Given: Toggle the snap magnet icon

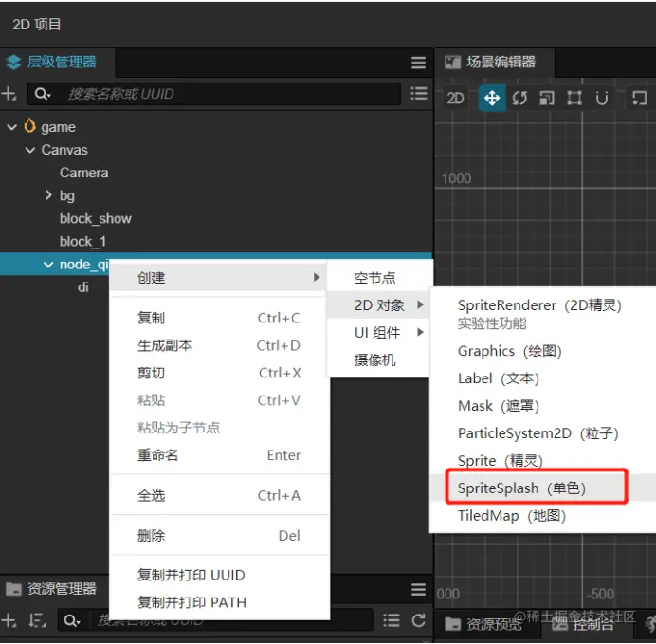Looking at the screenshot, I should coord(602,99).
